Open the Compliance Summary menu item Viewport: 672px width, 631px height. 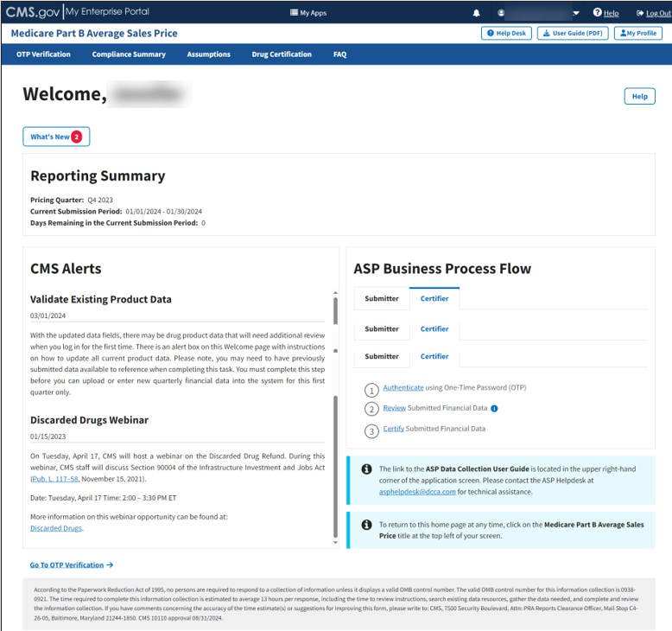pyautogui.click(x=129, y=54)
